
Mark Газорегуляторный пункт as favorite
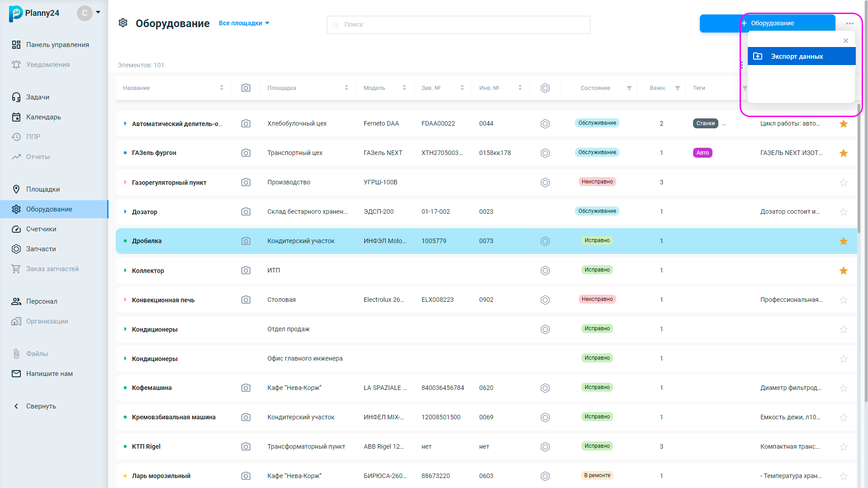[x=844, y=183]
